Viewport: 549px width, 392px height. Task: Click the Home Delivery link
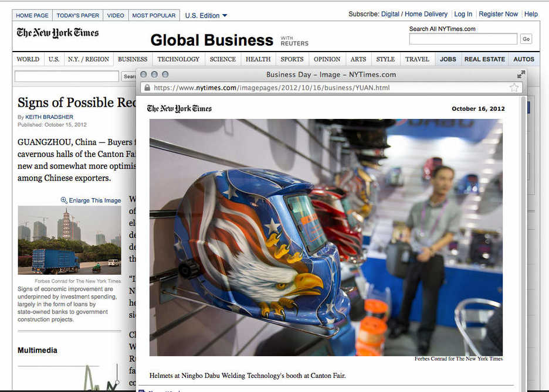[426, 14]
